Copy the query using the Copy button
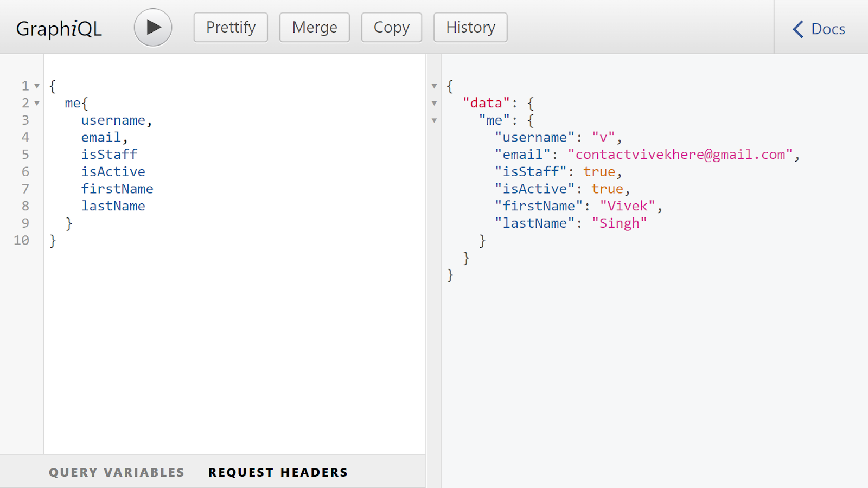Screen dimensions: 868x488 [391, 27]
